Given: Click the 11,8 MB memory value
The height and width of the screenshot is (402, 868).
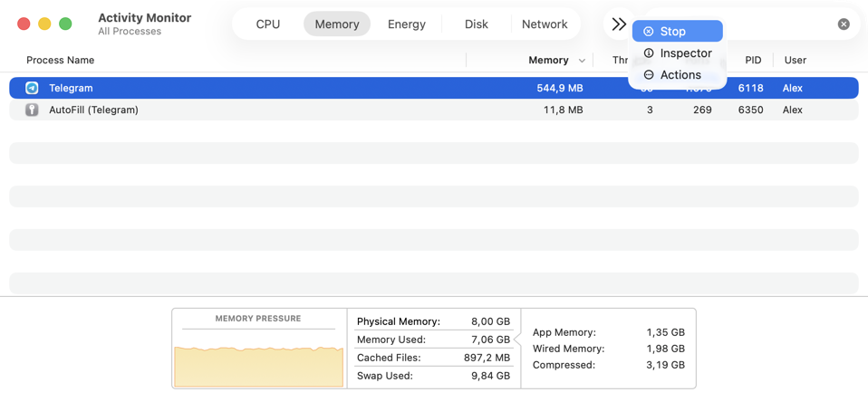Looking at the screenshot, I should 563,110.
